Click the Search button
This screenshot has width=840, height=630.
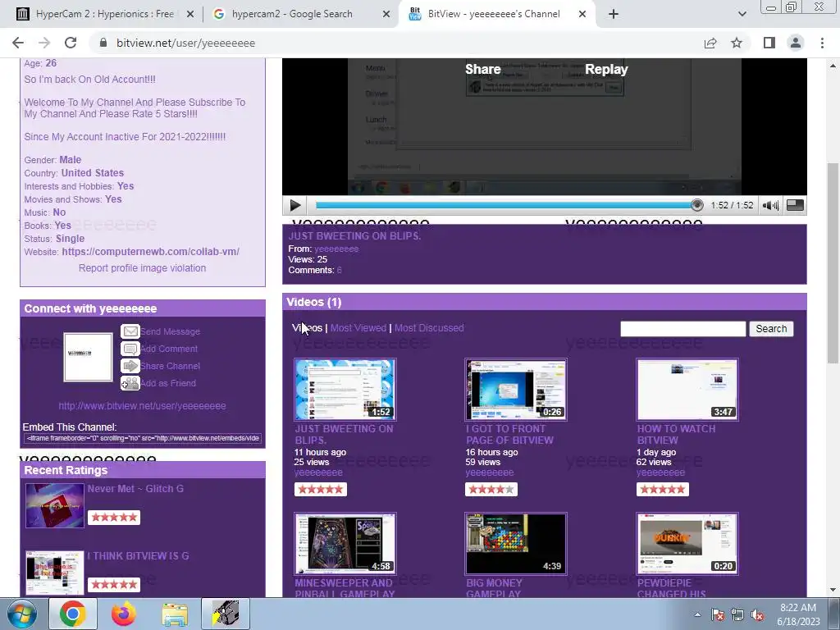click(x=771, y=329)
